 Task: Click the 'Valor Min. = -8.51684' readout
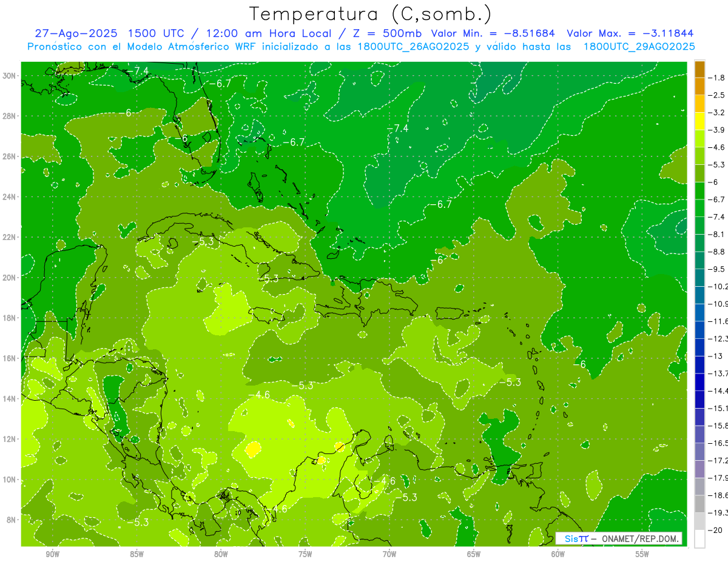(494, 33)
